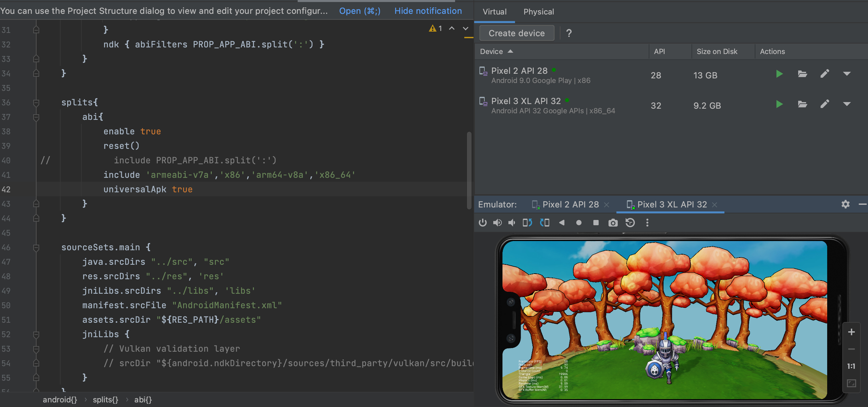Edit Pixel 3 XL API 32 pencil icon

824,104
